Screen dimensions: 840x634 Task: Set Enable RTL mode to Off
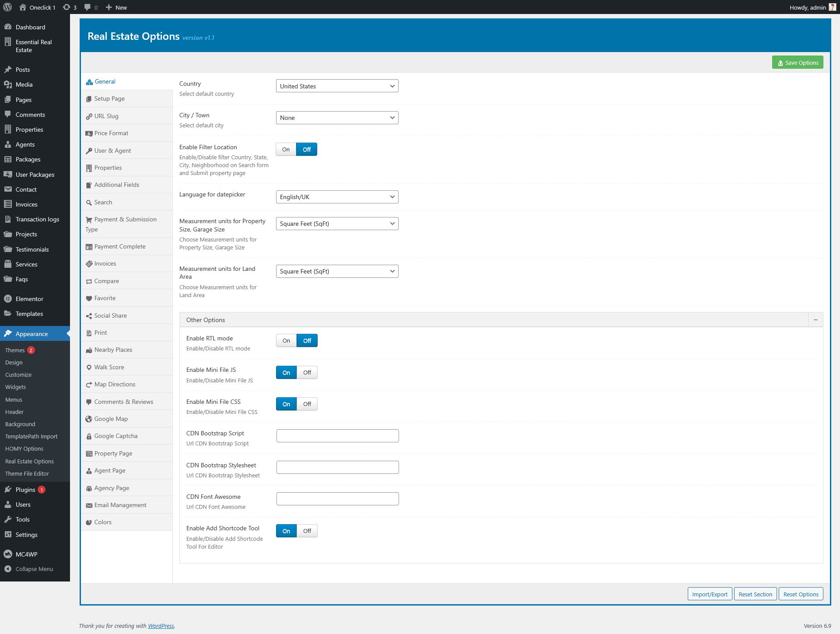point(307,340)
